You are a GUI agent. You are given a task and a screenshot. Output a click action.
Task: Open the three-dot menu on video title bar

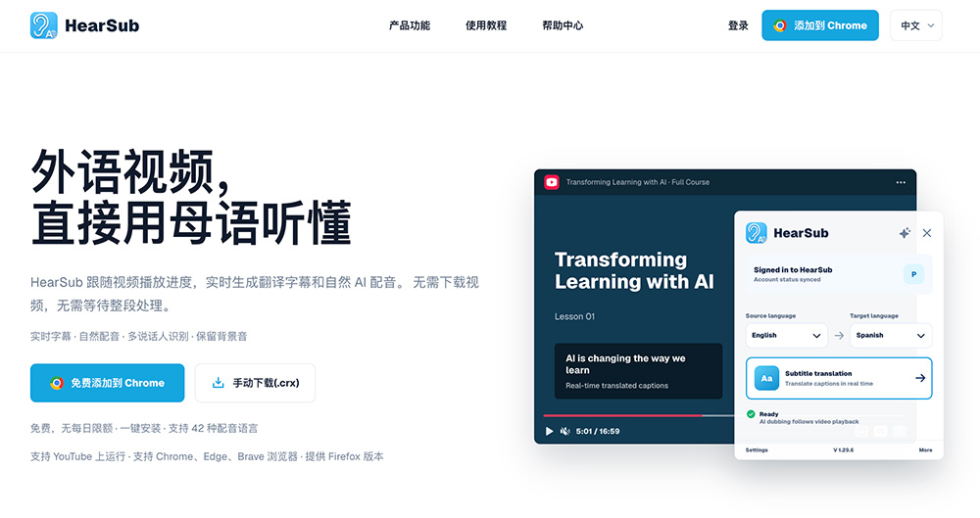point(901,182)
